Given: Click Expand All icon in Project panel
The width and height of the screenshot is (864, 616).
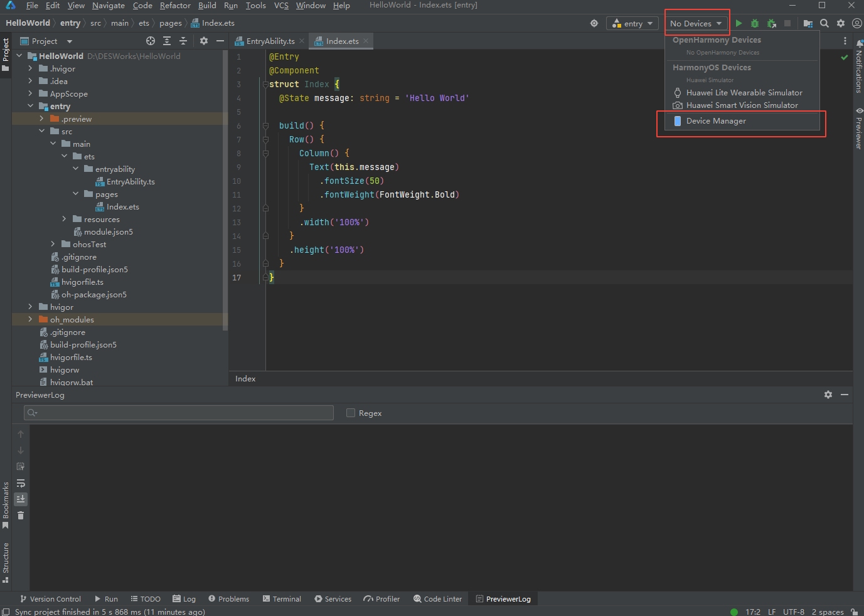Looking at the screenshot, I should pyautogui.click(x=167, y=41).
